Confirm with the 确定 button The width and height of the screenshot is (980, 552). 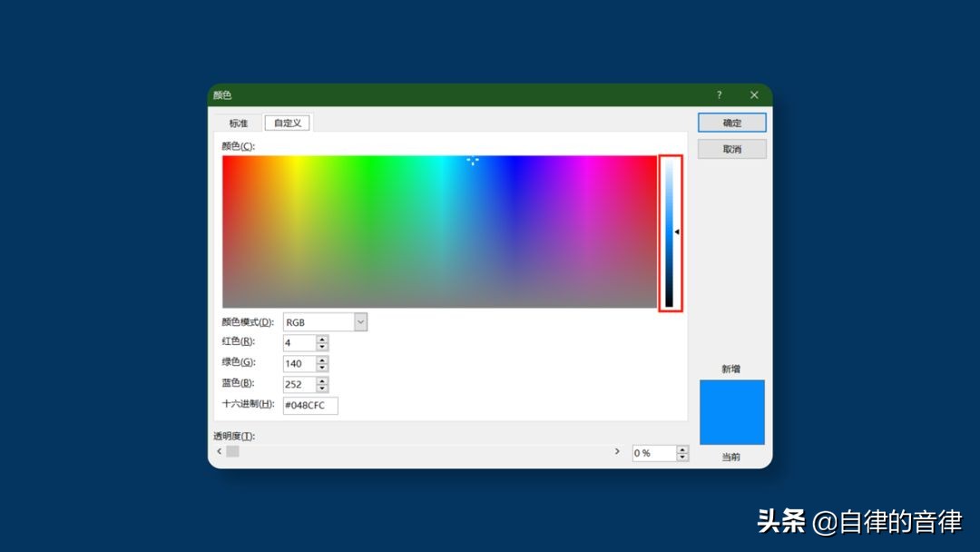732,123
